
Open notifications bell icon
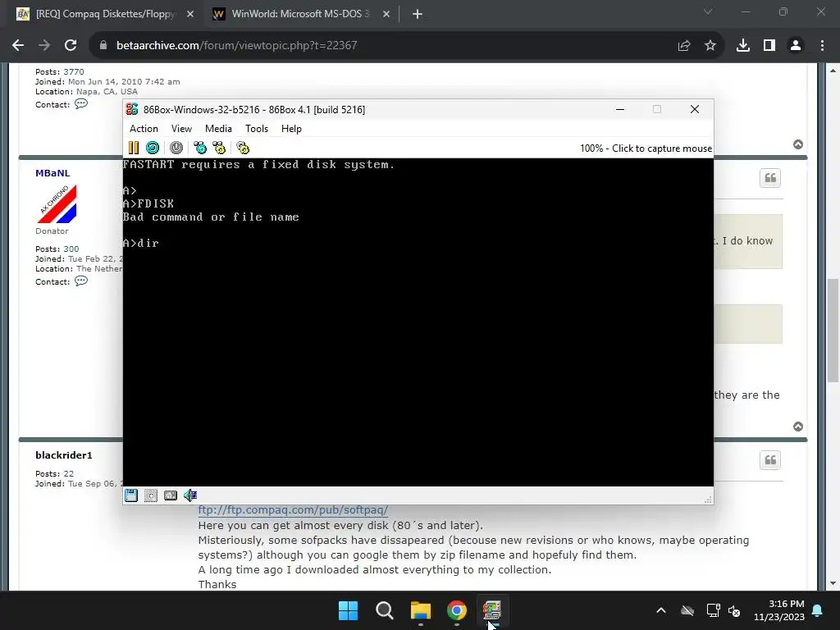click(818, 610)
